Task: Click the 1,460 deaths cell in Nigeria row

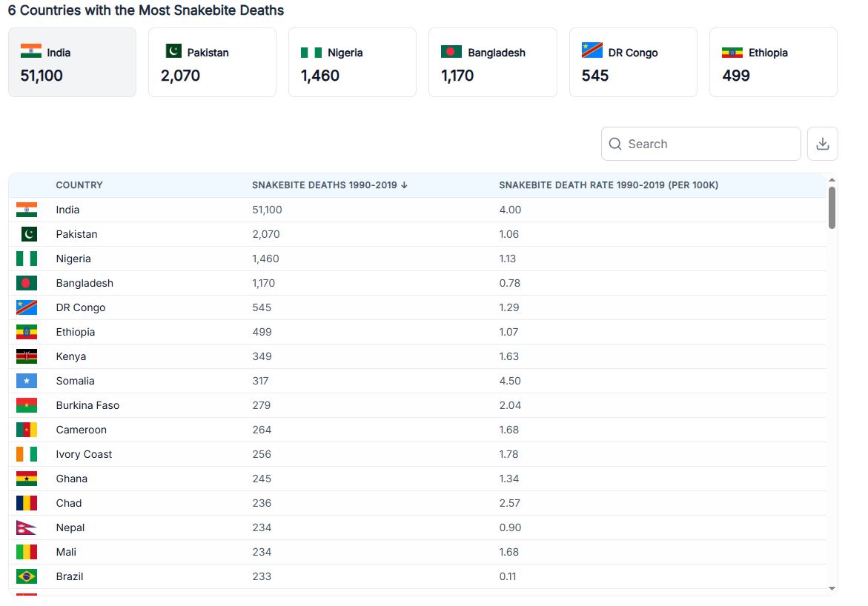Action: pos(265,259)
